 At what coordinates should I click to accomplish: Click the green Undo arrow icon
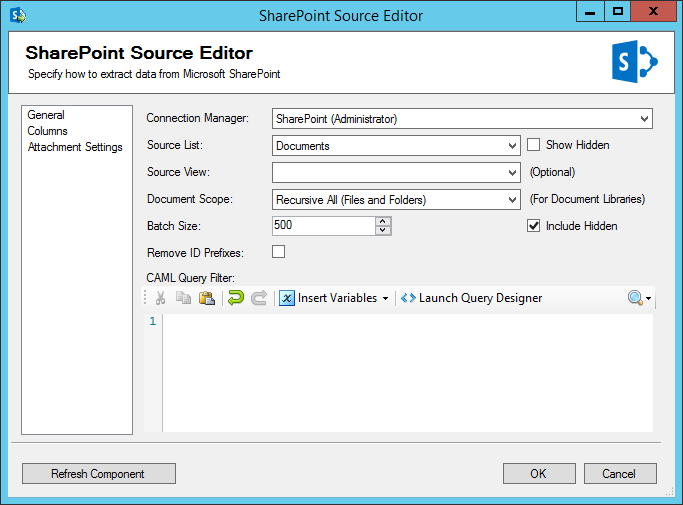click(236, 298)
